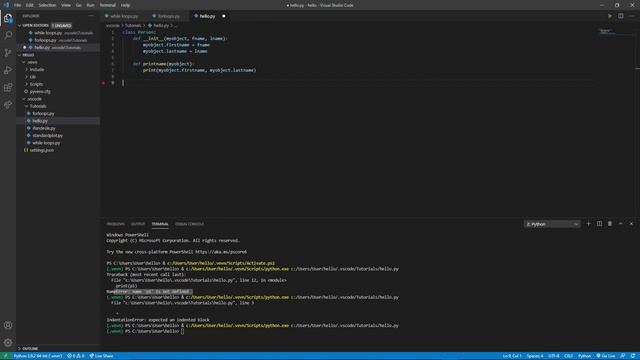Collapse the .venv folder
This screenshot has height=360, width=640.
click(x=31, y=62)
